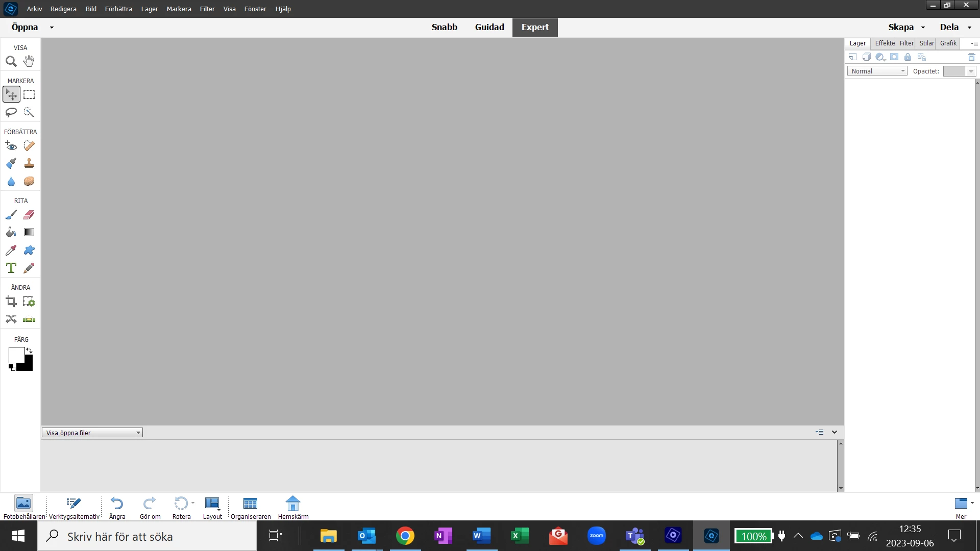Switch to the Guidad mode tab
The width and height of the screenshot is (980, 551).
489,27
